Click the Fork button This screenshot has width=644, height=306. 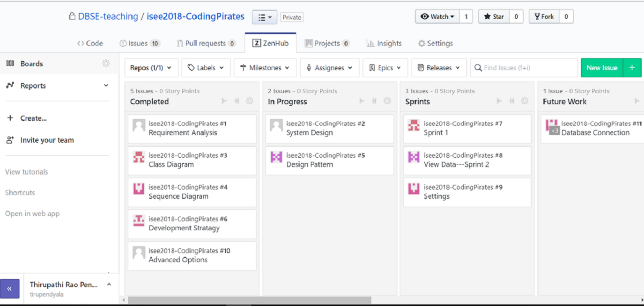point(544,16)
